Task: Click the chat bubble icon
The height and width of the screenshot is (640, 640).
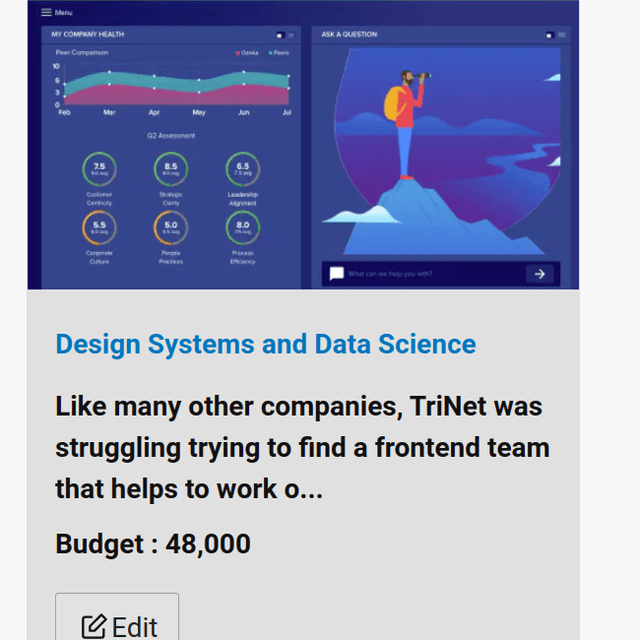Action: (x=337, y=273)
